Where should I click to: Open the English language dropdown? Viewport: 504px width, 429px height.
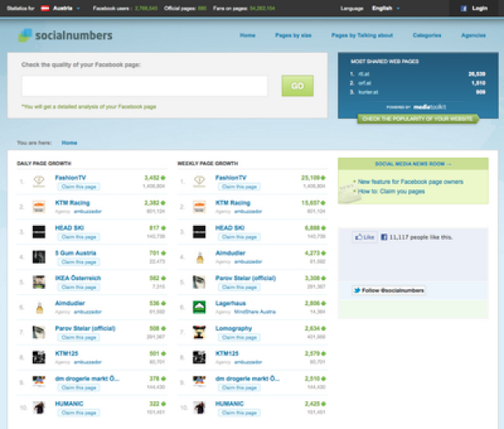pyautogui.click(x=385, y=8)
